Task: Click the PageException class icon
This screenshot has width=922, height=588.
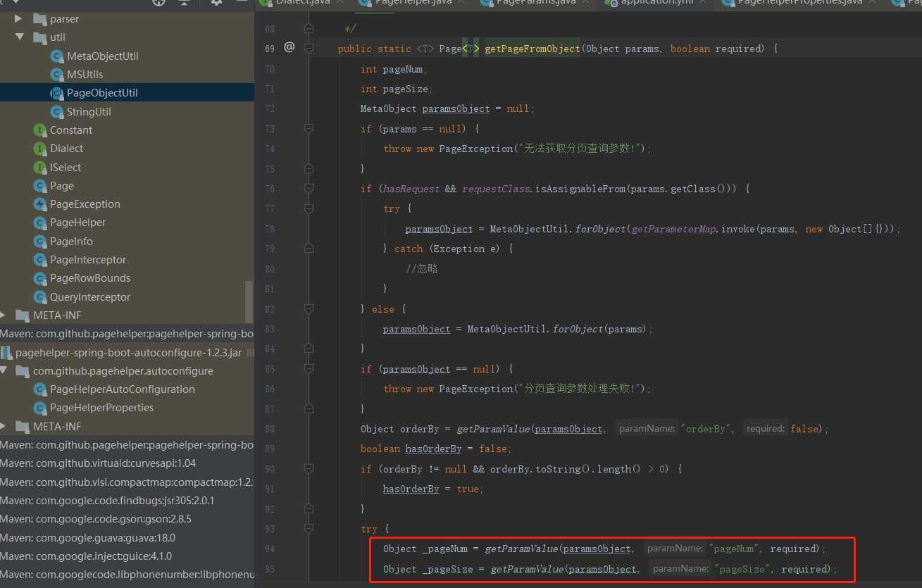Action: tap(40, 204)
